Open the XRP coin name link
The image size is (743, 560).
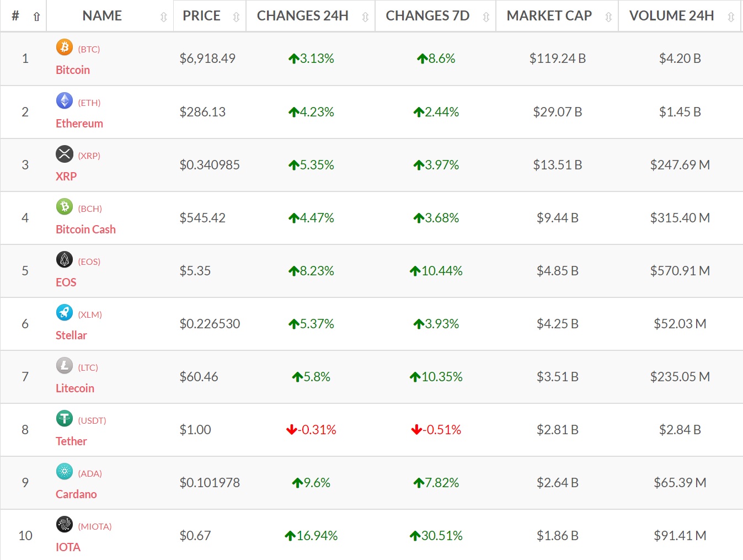(x=66, y=177)
